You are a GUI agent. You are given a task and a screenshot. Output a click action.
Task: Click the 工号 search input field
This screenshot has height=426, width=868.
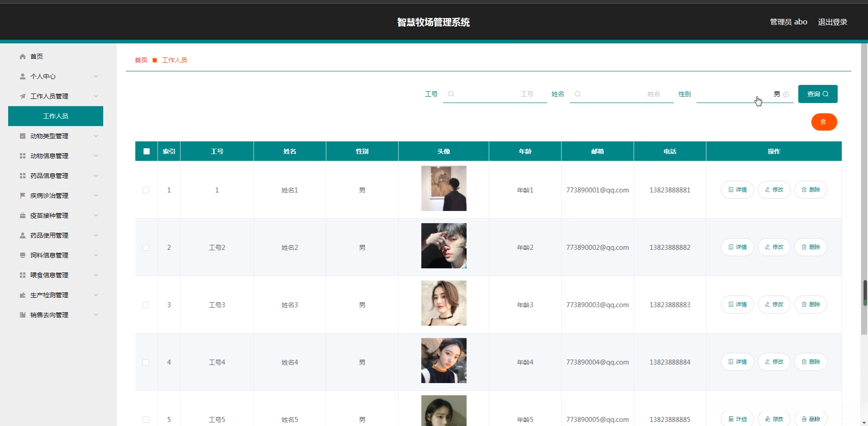click(x=495, y=94)
